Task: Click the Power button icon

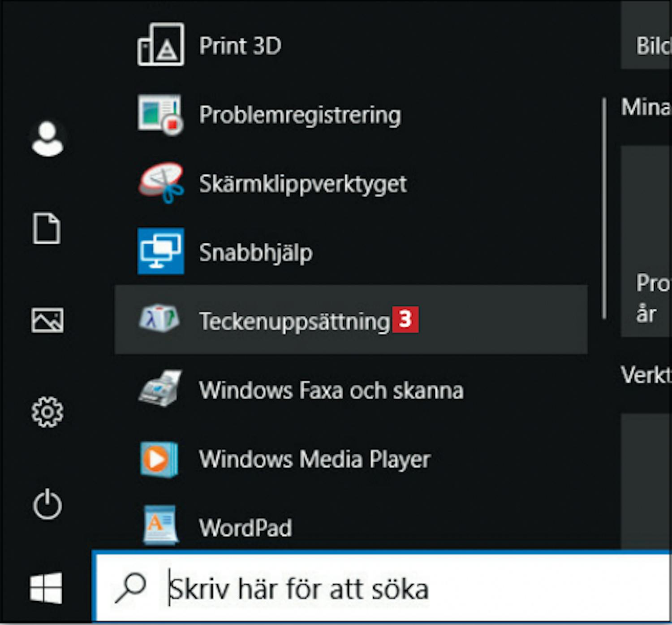Action: click(x=47, y=504)
